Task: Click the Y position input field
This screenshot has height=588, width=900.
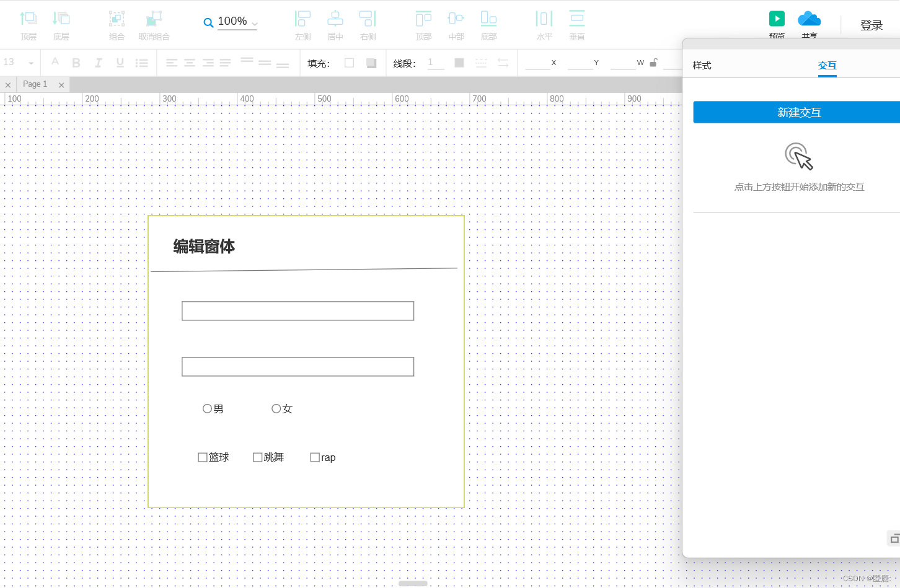Action: [x=581, y=63]
